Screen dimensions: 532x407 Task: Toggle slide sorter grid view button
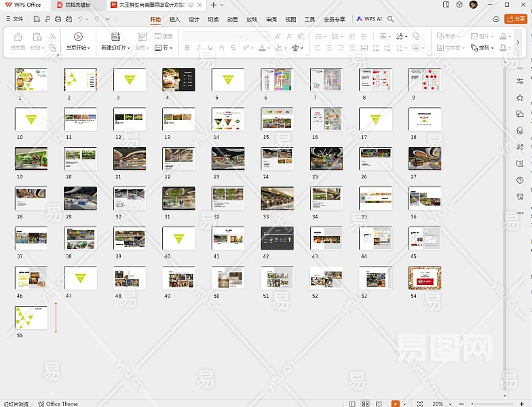[x=365, y=404]
